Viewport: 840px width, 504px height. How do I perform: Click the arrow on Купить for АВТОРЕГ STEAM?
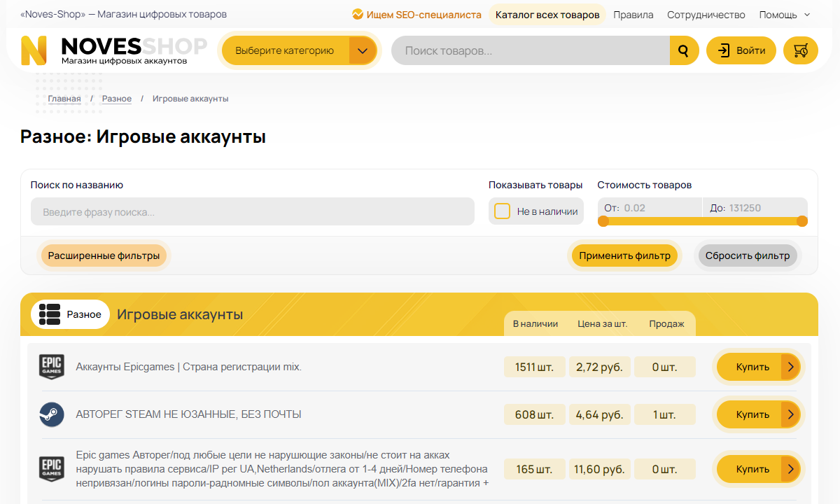point(790,414)
